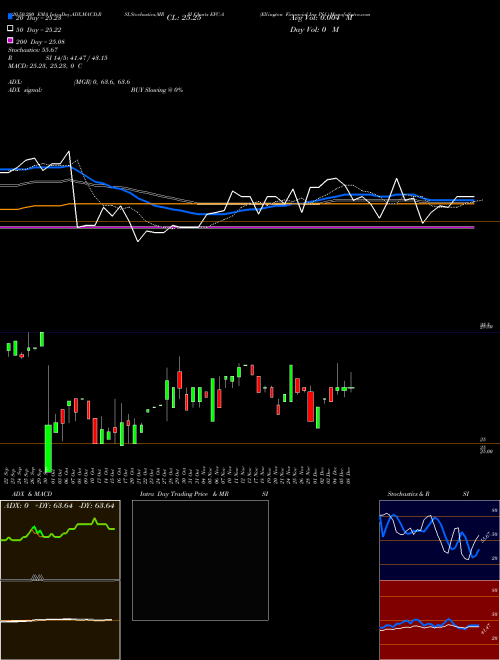This screenshot has width=500, height=660.
Task: Select the 'CL: 25.25' close price
Action: click(x=184, y=18)
